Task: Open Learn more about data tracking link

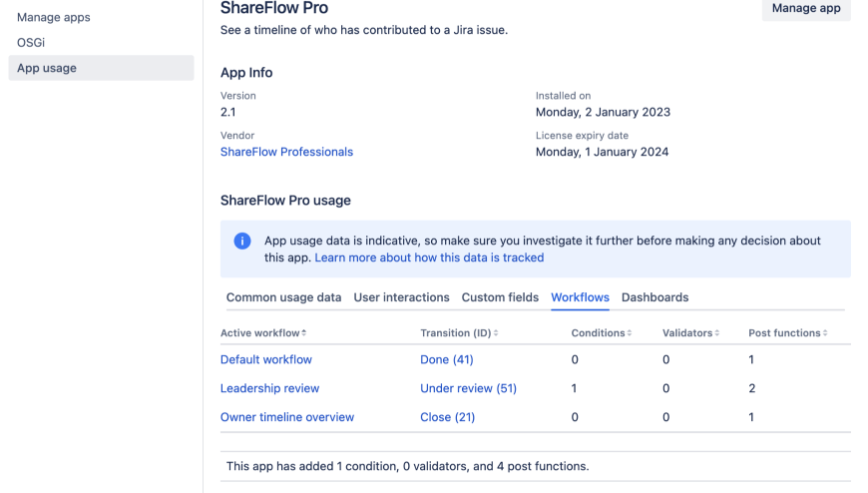Action: 429,257
